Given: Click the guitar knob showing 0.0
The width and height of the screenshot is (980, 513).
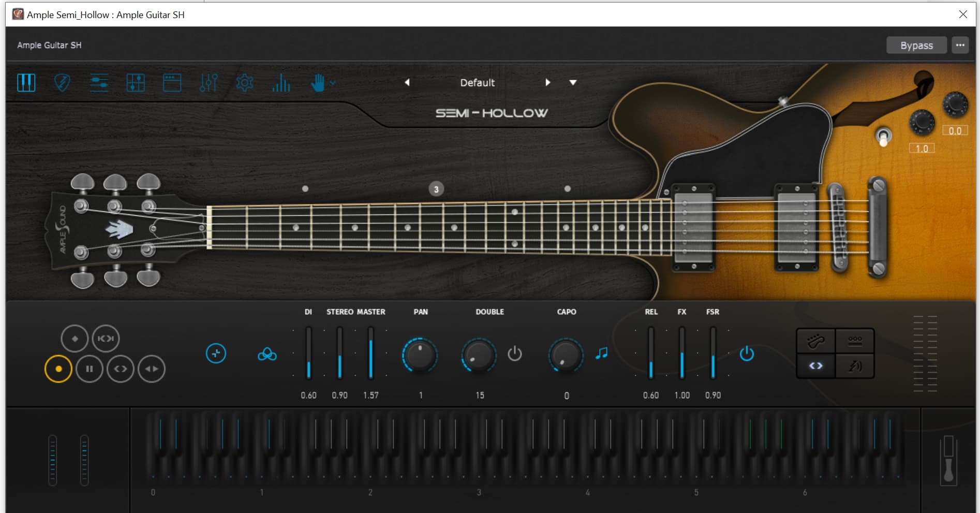Looking at the screenshot, I should [x=955, y=104].
